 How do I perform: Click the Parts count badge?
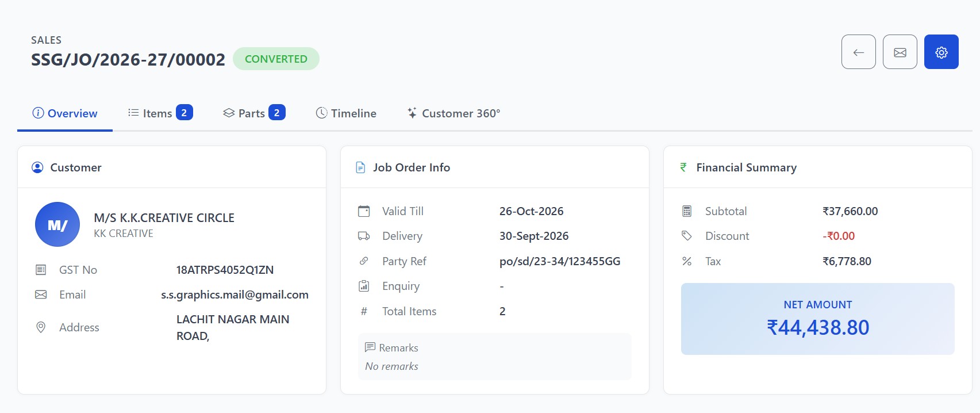[276, 113]
